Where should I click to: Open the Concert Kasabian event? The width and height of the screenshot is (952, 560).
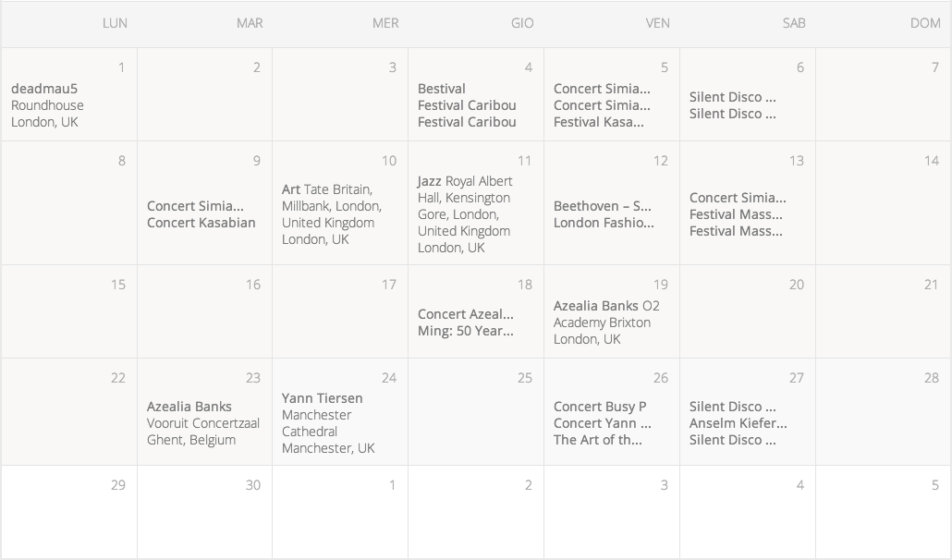201,223
